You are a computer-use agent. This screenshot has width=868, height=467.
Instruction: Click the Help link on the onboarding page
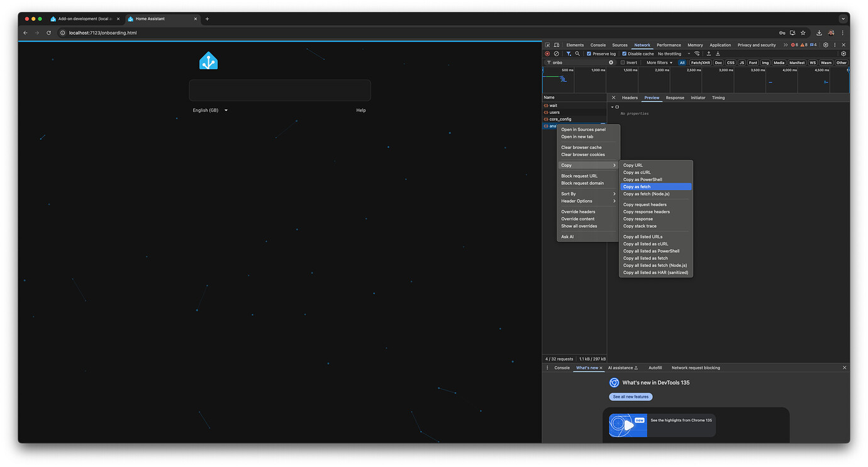coord(360,110)
